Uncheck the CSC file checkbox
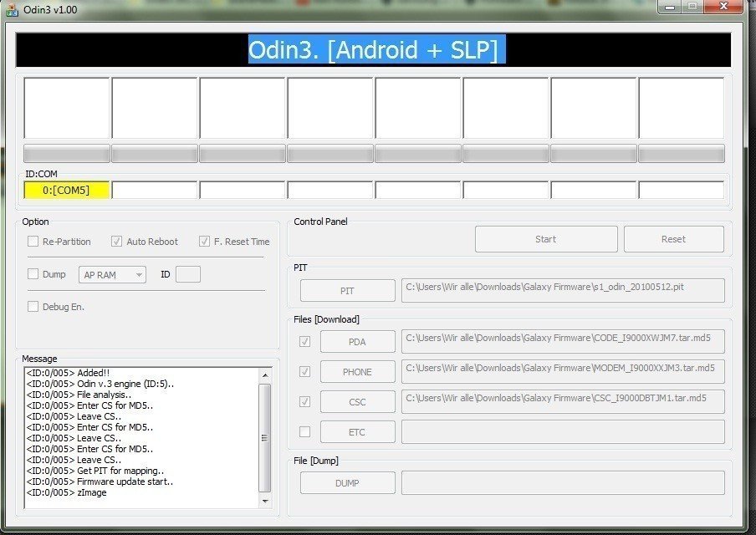The image size is (756, 535). point(304,401)
